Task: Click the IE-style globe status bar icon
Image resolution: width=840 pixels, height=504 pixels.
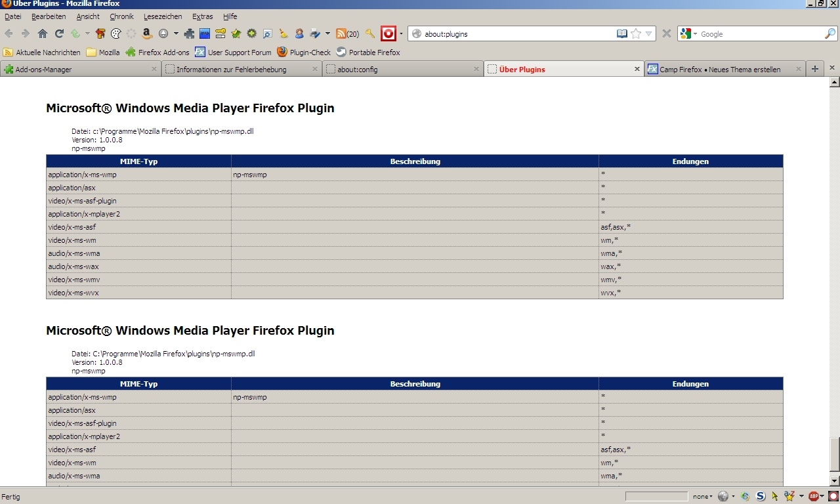Action: (x=745, y=496)
